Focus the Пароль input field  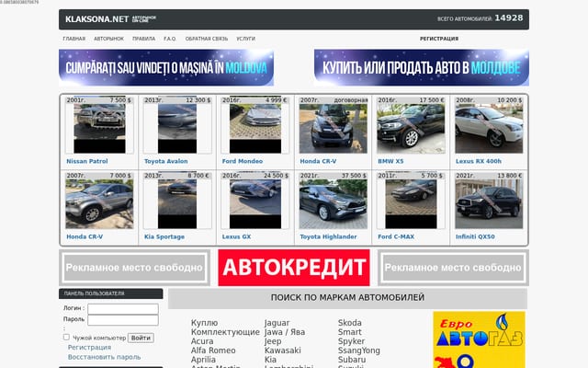coord(123,320)
